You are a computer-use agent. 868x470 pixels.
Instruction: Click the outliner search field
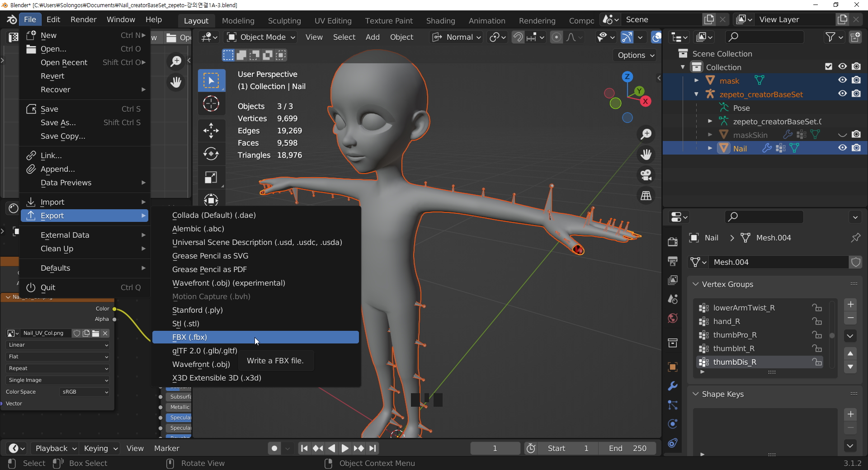click(x=764, y=37)
